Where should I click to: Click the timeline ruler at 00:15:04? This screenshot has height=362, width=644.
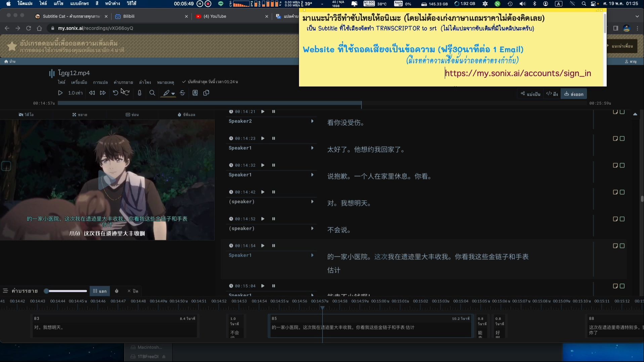pyautogui.click(x=461, y=301)
